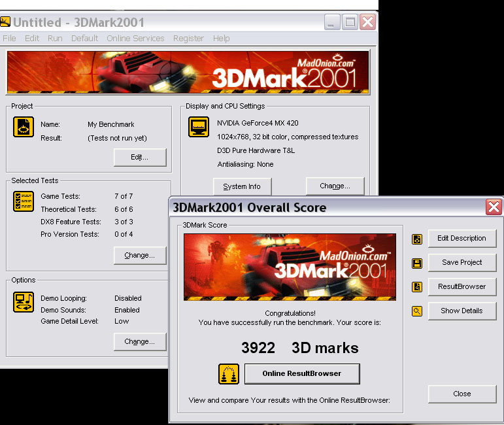Click the Show Details button

462,311
